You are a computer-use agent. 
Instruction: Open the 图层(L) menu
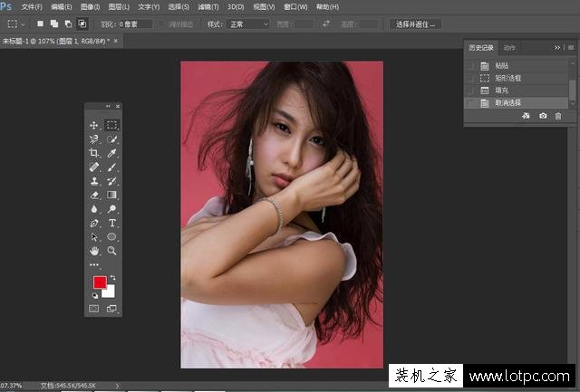click(119, 7)
